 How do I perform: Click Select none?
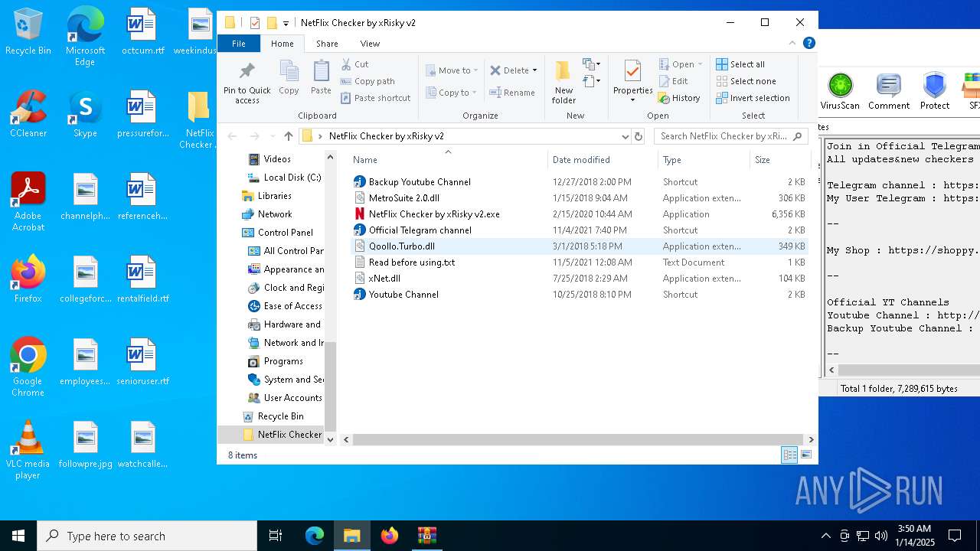coord(746,81)
